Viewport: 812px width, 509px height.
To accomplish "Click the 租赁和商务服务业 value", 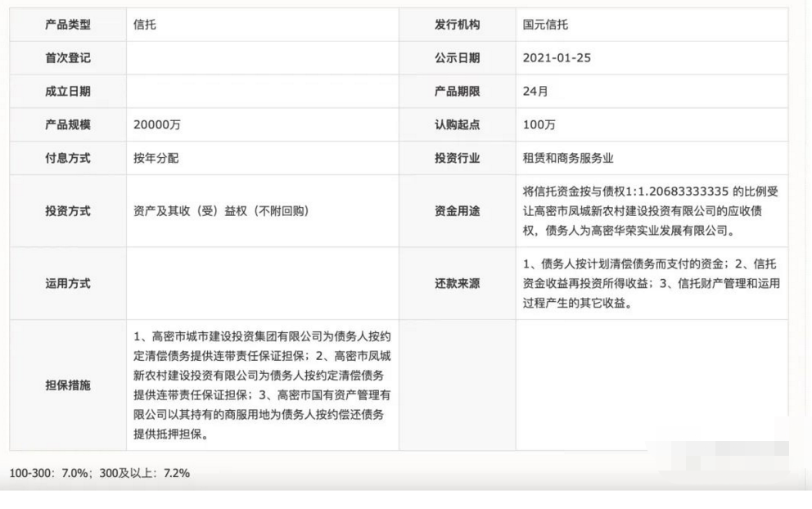I will 568,158.
